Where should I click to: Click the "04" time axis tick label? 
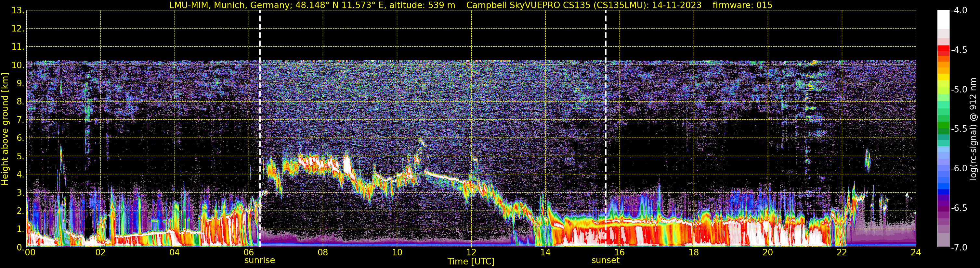click(x=175, y=252)
